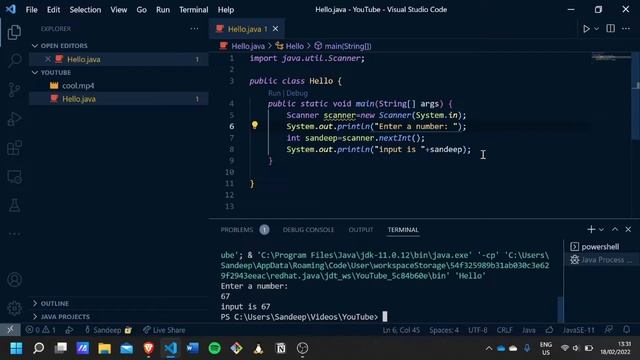This screenshot has width=640, height=360.
Task: Open the Extensions view
Action: click(14, 148)
